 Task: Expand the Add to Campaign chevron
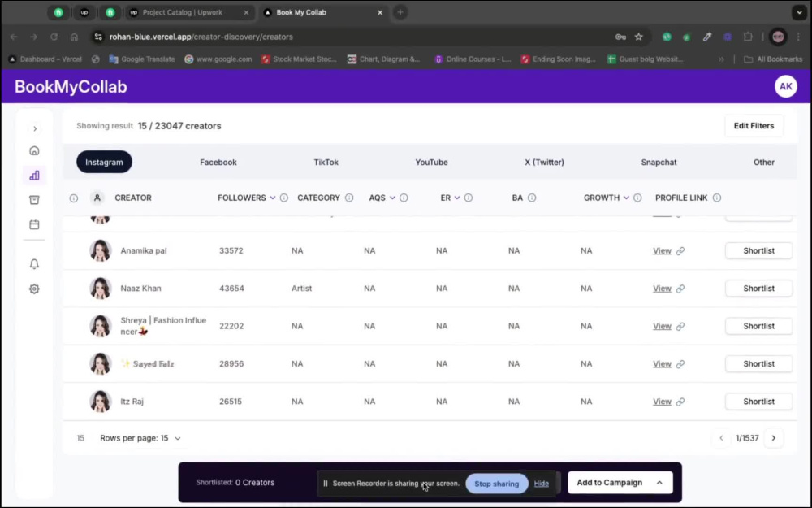click(x=659, y=483)
